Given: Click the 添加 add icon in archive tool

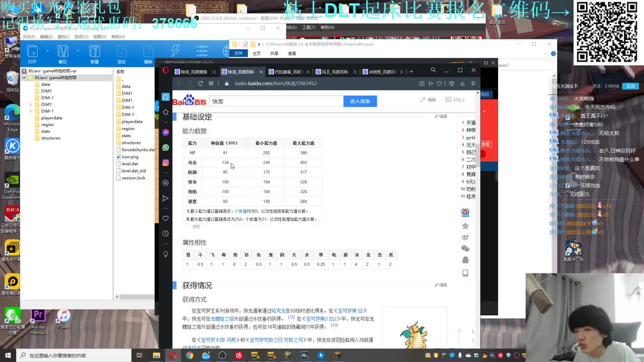Looking at the screenshot, I should (121, 54).
